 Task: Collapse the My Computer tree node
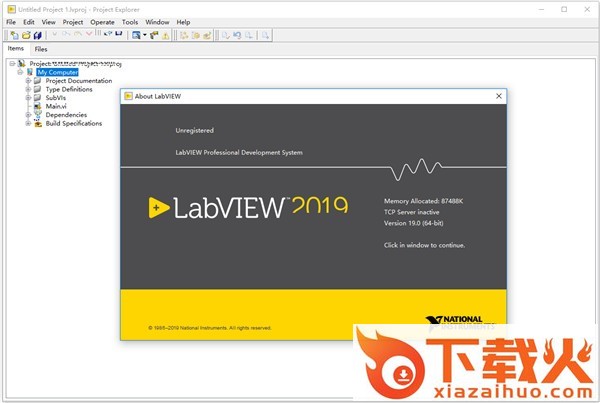(x=19, y=72)
